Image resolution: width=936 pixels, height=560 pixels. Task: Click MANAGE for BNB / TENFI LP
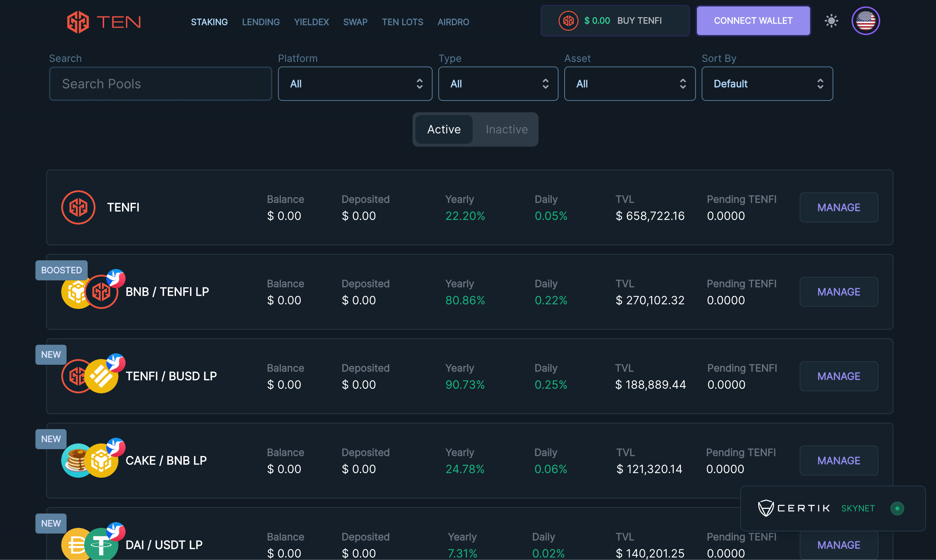(839, 292)
